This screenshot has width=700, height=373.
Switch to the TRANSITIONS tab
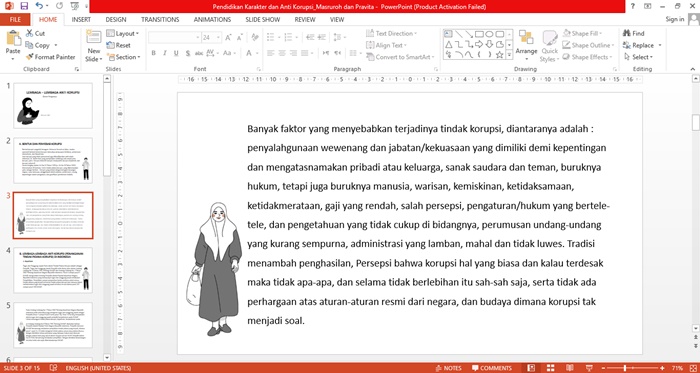click(160, 20)
